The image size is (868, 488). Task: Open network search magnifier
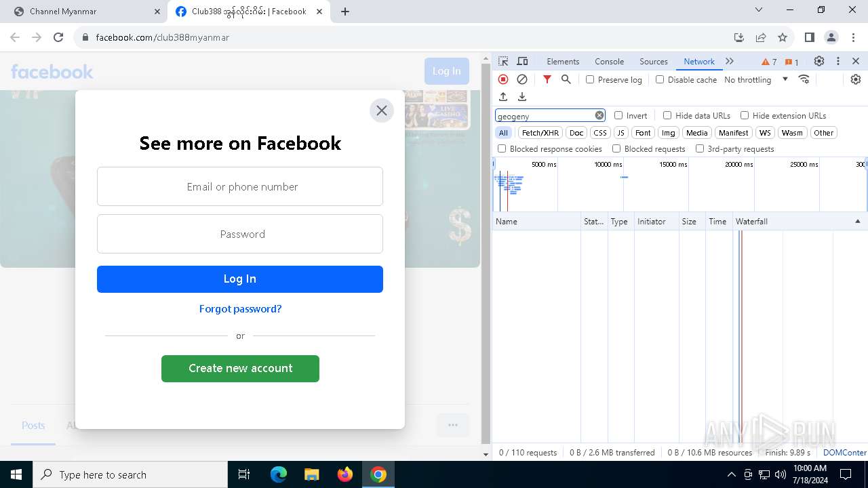[566, 79]
